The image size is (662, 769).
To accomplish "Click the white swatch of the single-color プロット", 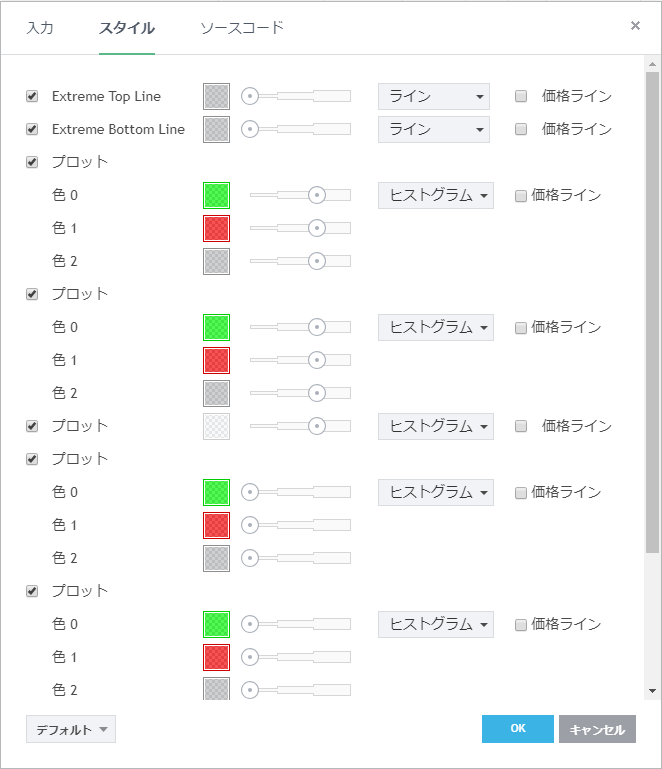I will (x=216, y=426).
